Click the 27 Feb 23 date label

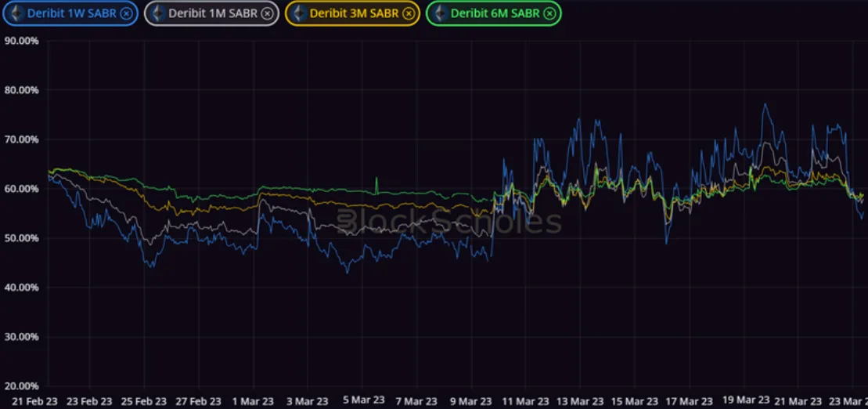click(198, 400)
